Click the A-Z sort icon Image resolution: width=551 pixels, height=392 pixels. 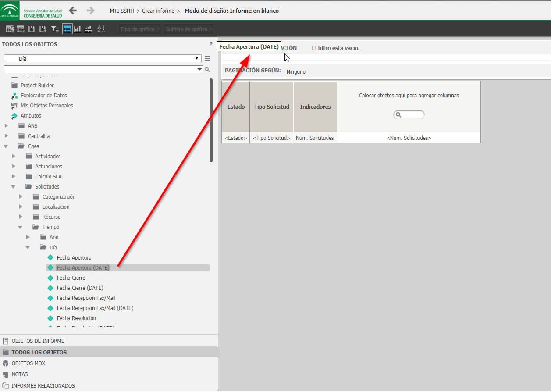coord(101,29)
